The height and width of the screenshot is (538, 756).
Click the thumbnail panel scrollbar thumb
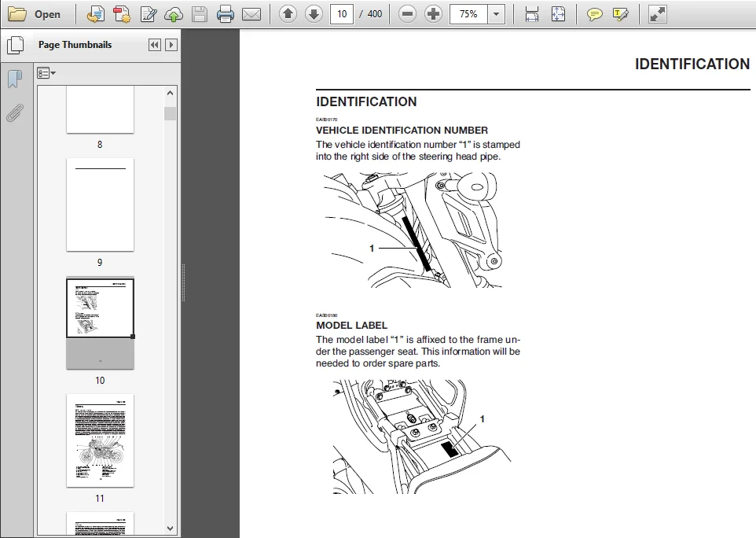(170, 114)
